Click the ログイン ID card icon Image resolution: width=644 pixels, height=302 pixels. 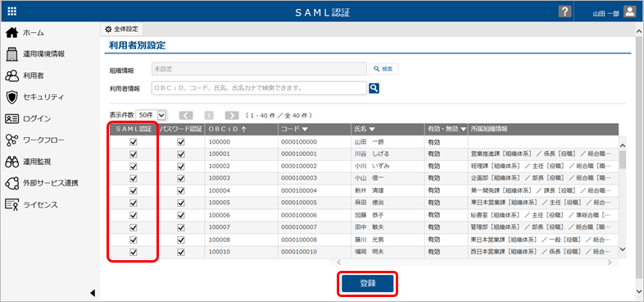[12, 118]
